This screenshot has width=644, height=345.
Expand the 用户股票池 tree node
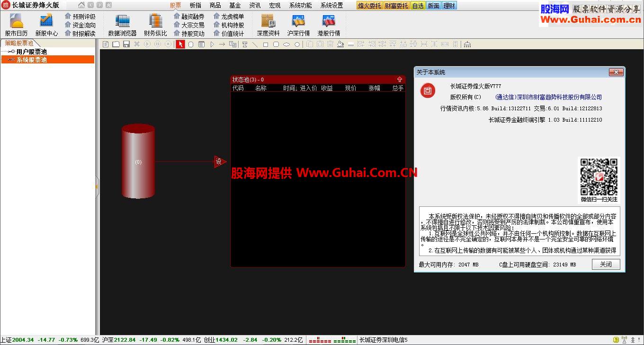click(11, 52)
